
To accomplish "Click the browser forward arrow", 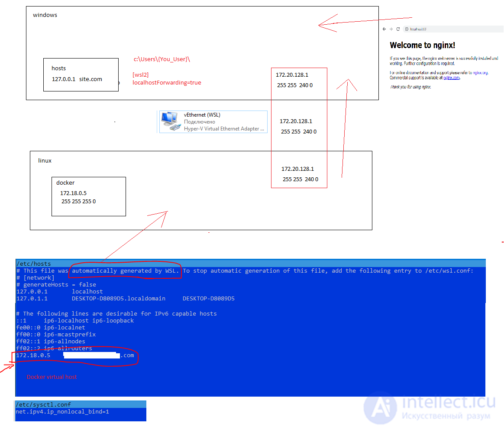I will pyautogui.click(x=391, y=29).
